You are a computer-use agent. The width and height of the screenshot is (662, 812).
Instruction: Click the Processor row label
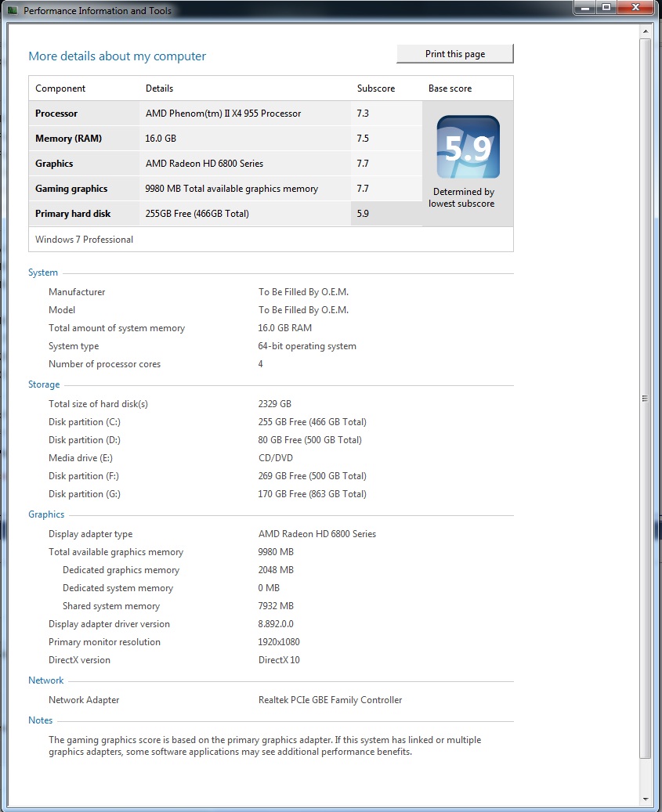coord(56,114)
